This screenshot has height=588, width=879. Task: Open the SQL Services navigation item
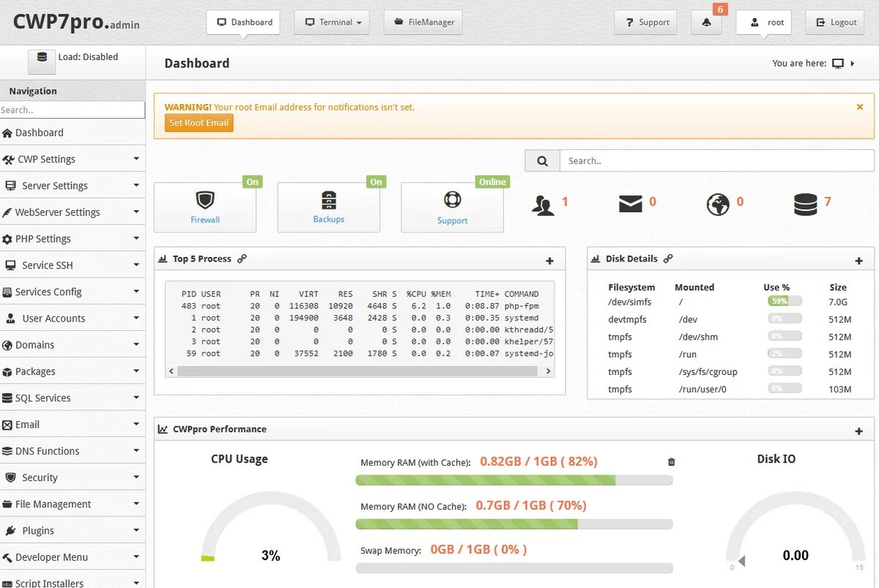(73, 398)
